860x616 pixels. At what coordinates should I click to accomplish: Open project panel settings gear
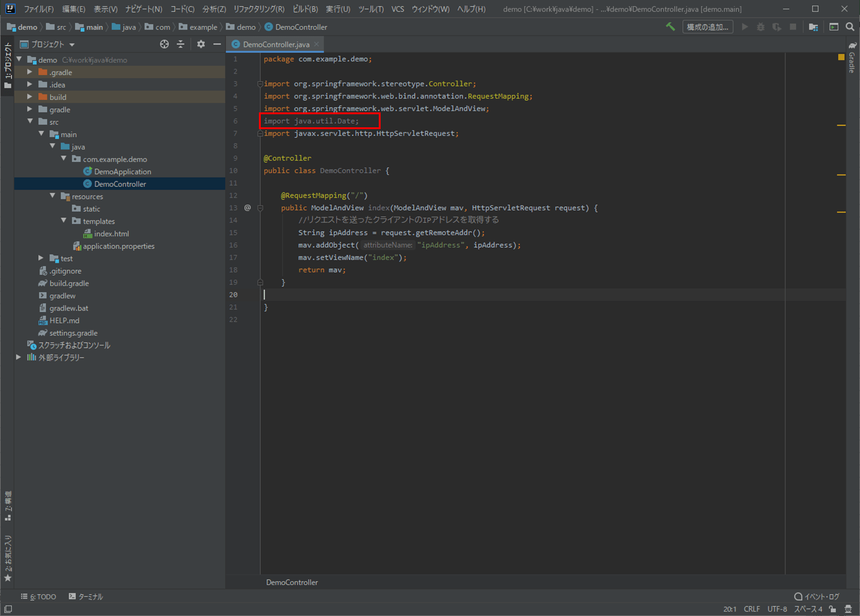coord(201,44)
